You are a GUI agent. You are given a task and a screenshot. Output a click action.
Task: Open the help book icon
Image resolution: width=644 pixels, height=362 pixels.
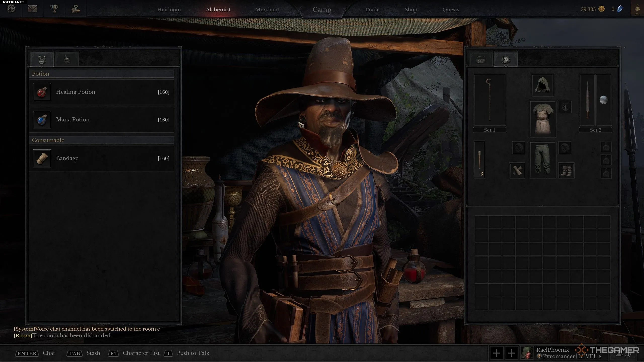click(75, 9)
